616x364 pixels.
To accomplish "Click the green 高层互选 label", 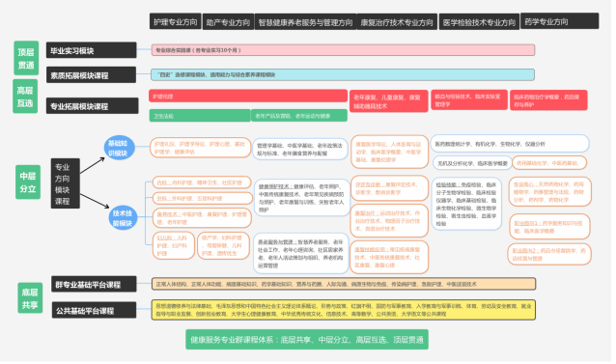I will click(25, 97).
